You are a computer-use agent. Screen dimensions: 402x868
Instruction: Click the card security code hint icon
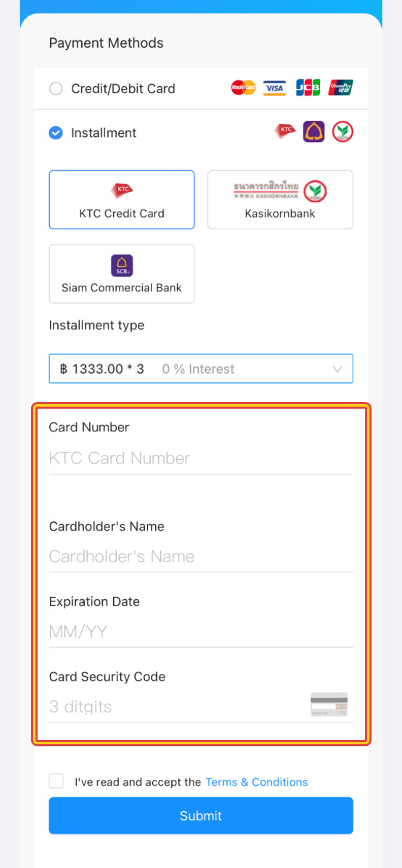[329, 704]
